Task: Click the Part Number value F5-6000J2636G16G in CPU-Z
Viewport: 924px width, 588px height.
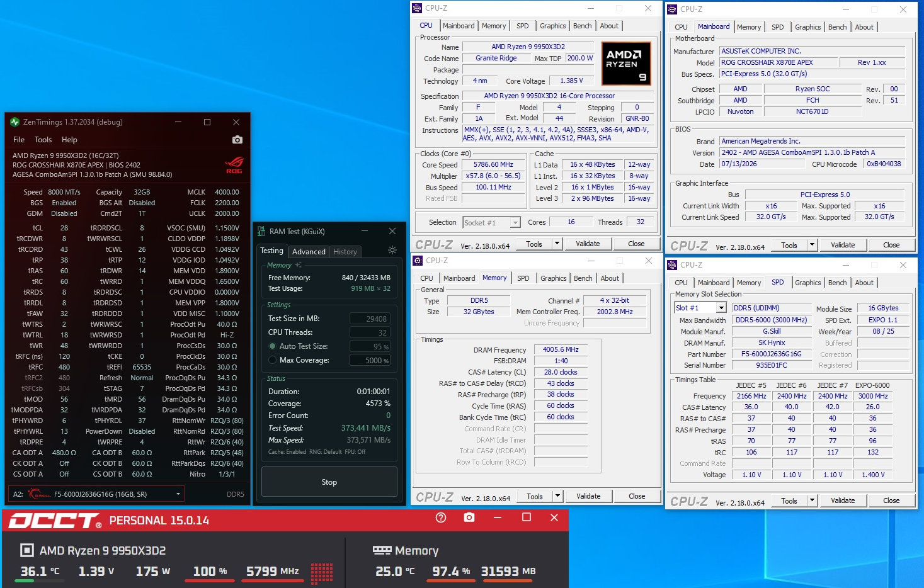Action: click(x=771, y=354)
